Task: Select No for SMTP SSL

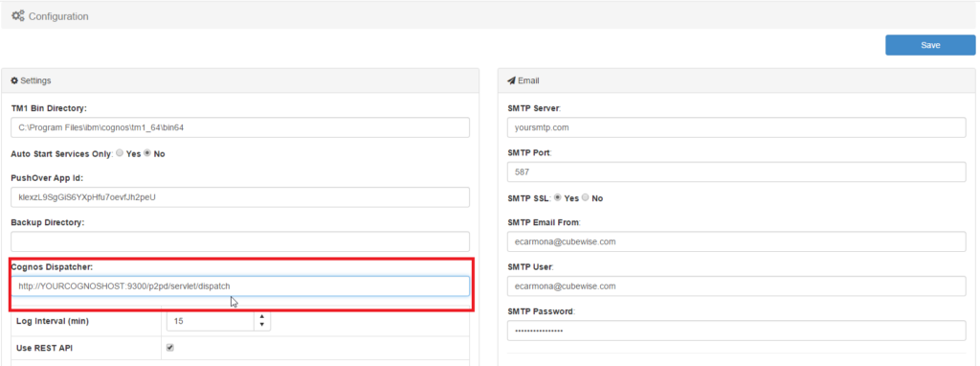Action: pyautogui.click(x=586, y=197)
